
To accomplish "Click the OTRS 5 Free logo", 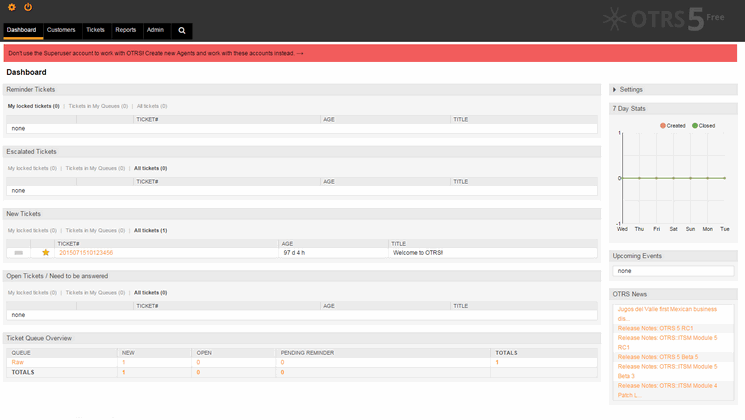I will point(664,19).
